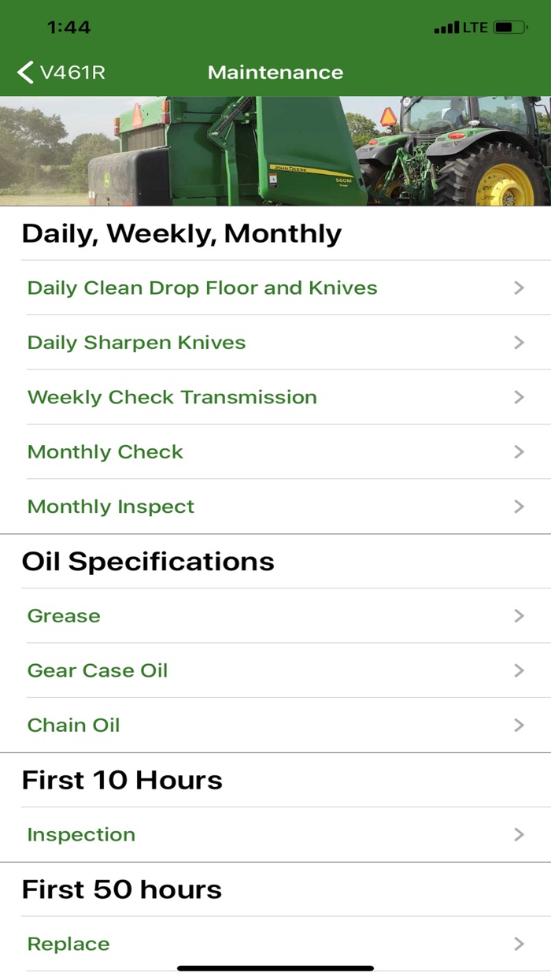Tap chevron on Monthly Inspect row
Viewport: 551px width, 980px height.
(x=519, y=507)
